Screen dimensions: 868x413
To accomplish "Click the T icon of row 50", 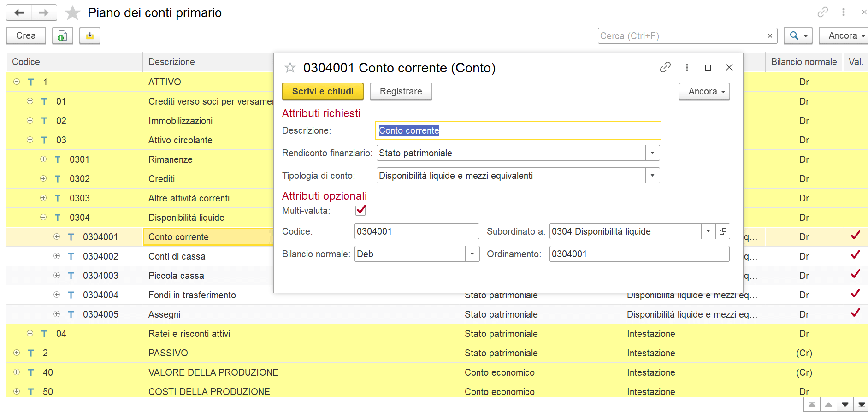I will 31,392.
